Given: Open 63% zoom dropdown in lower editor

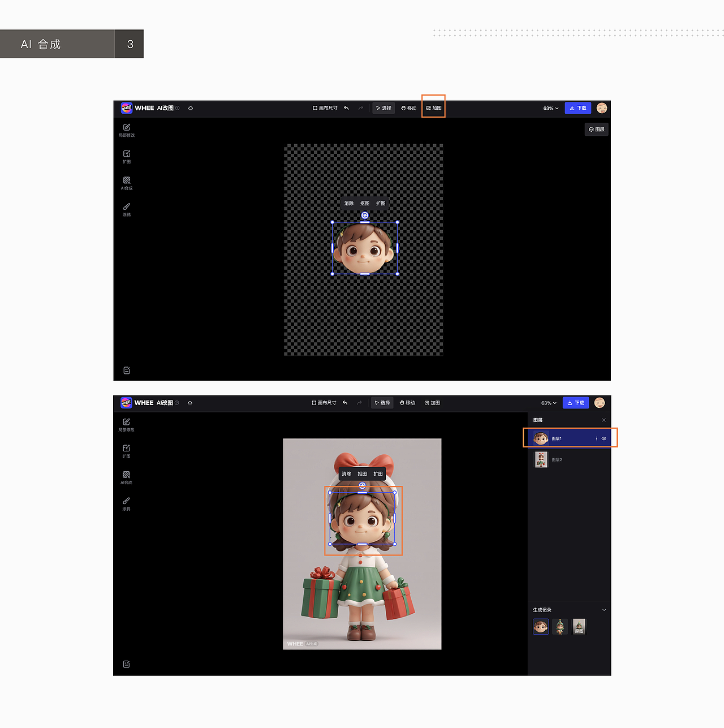Looking at the screenshot, I should coord(549,403).
